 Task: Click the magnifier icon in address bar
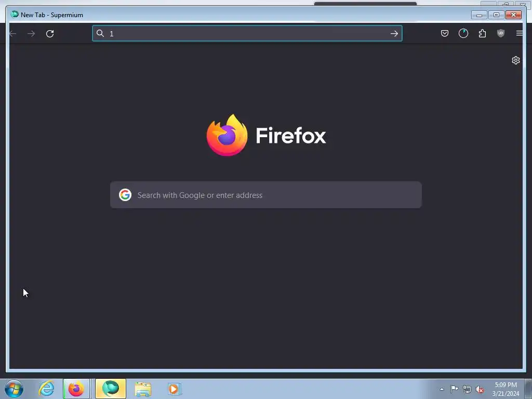100,33
